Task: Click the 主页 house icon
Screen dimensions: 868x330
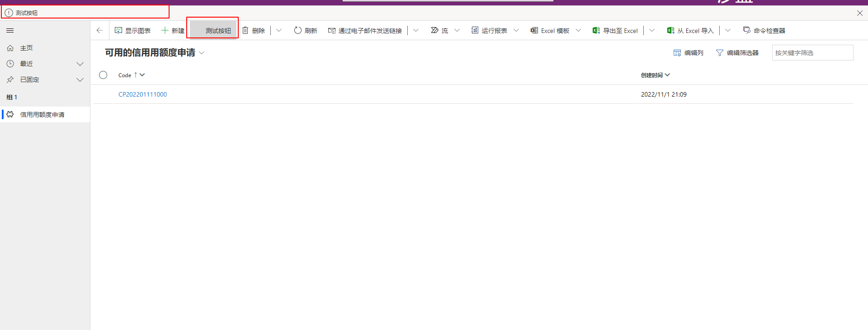Action: pyautogui.click(x=10, y=48)
